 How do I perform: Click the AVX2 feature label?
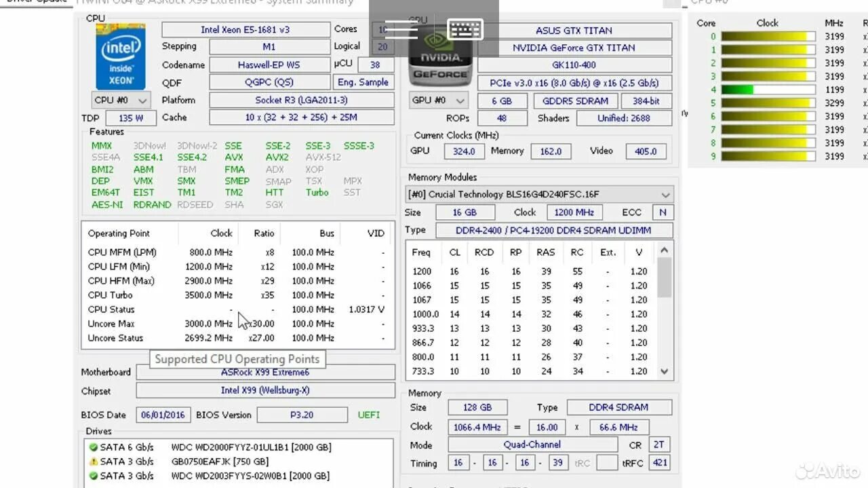pos(277,157)
